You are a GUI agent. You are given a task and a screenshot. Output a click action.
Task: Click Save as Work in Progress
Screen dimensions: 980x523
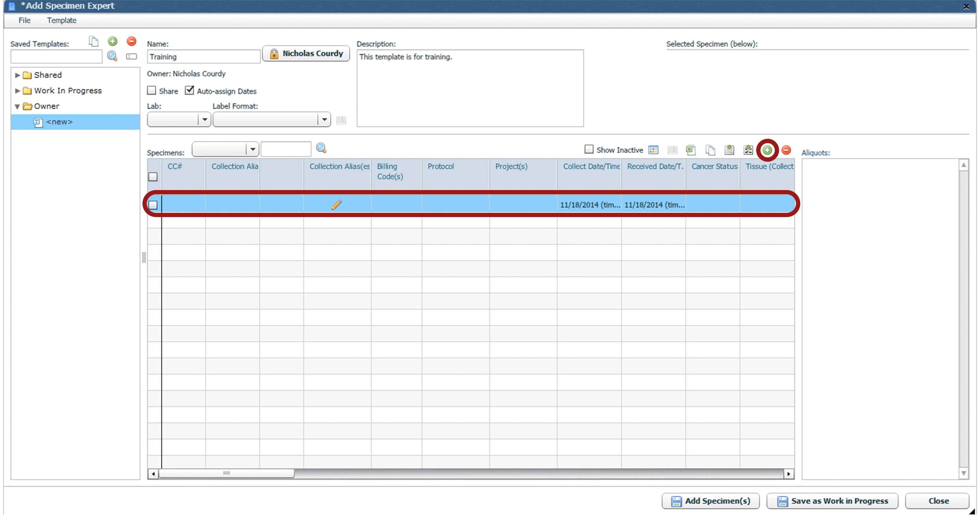coord(832,501)
